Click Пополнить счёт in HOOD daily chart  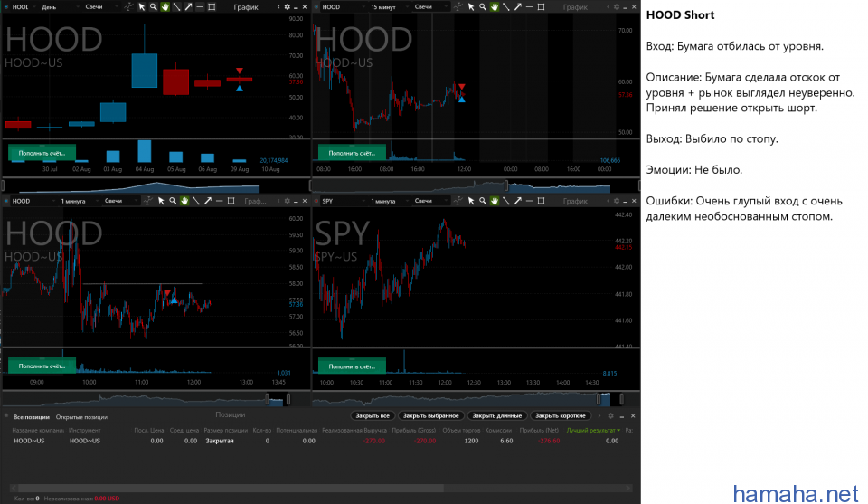[x=42, y=153]
